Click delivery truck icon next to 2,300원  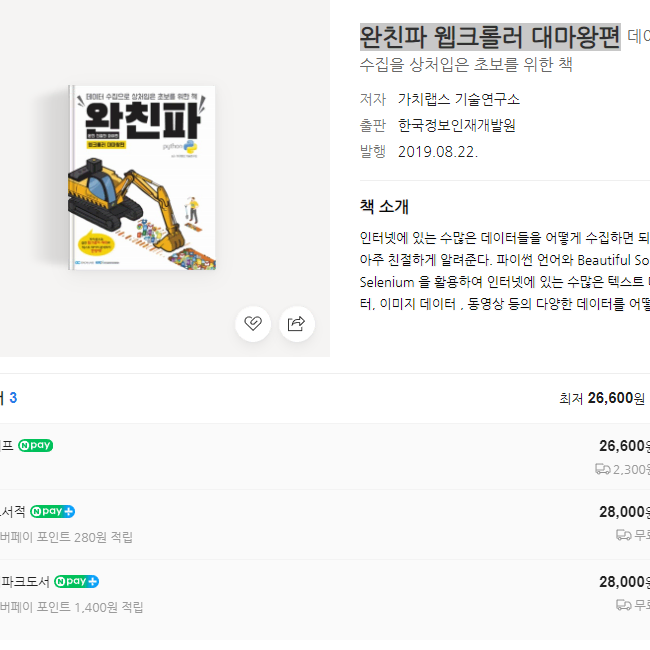(602, 469)
